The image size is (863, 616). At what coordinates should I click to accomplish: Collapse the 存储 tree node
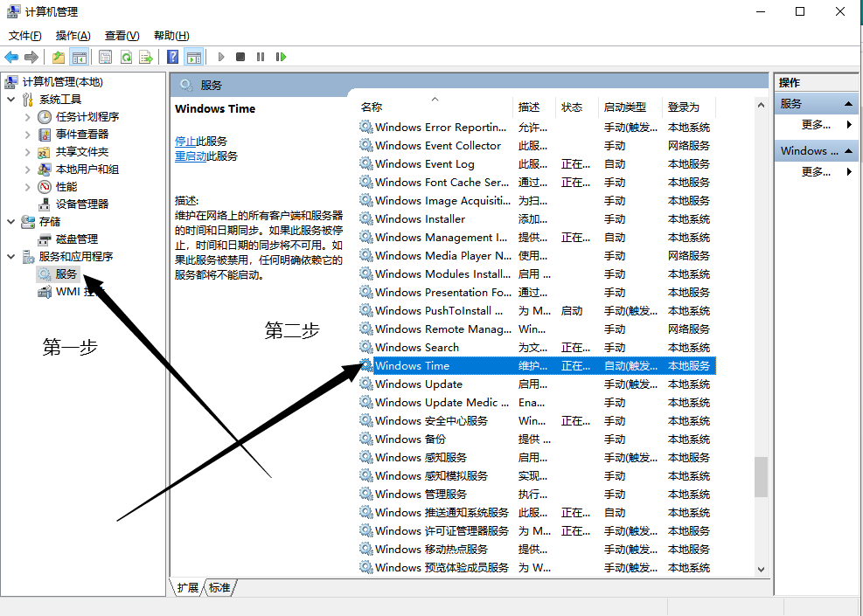(x=11, y=222)
